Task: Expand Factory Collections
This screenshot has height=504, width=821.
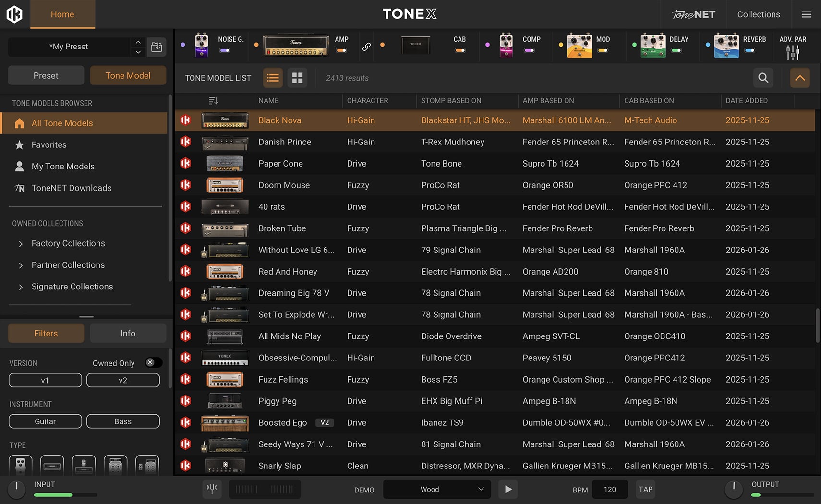Action: [21, 244]
